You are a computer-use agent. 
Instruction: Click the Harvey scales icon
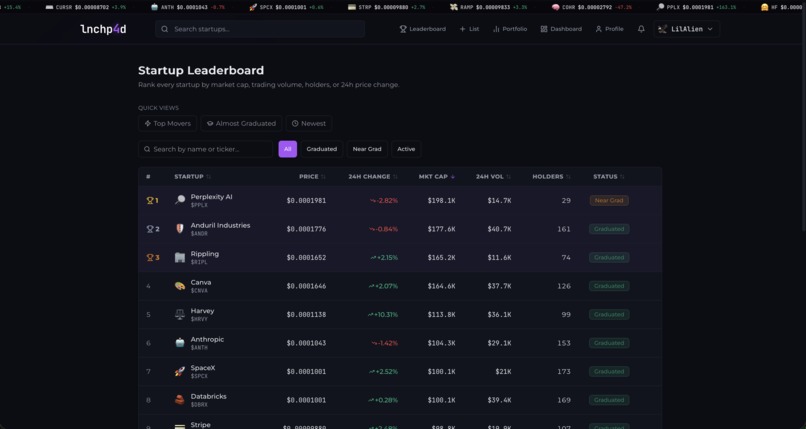tap(179, 314)
